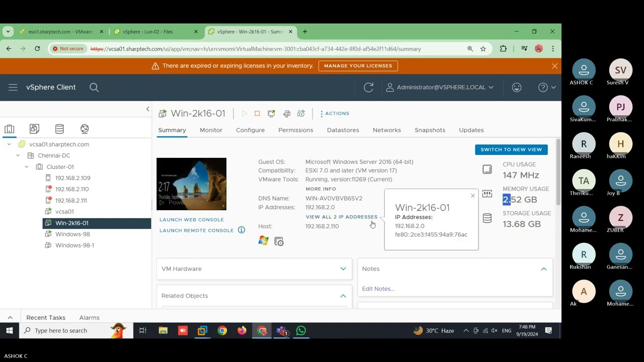The height and width of the screenshot is (362, 644).
Task: Click the VM settings gear icon beside Windows flag
Action: pos(279,241)
